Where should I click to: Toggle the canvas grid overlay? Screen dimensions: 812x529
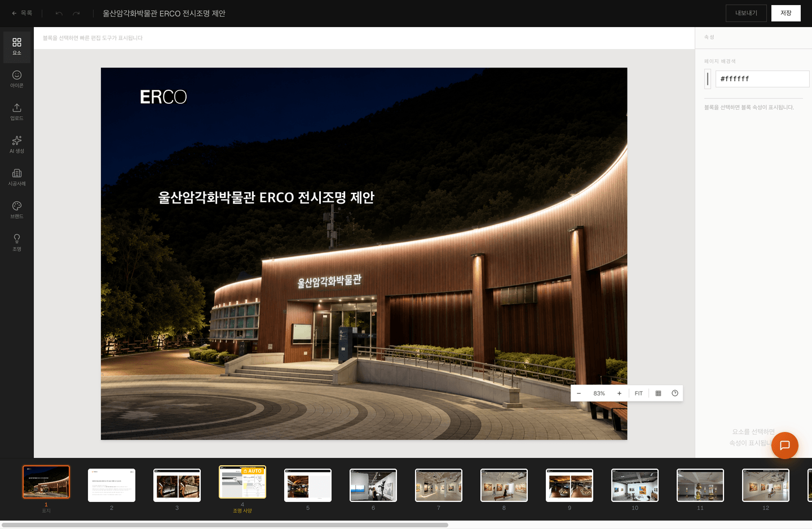coord(658,393)
